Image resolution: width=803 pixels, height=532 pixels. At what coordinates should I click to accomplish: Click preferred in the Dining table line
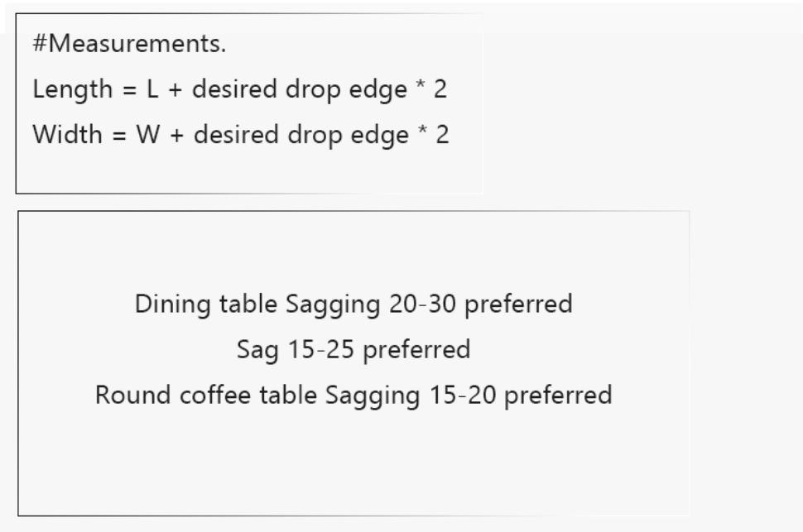pyautogui.click(x=517, y=304)
